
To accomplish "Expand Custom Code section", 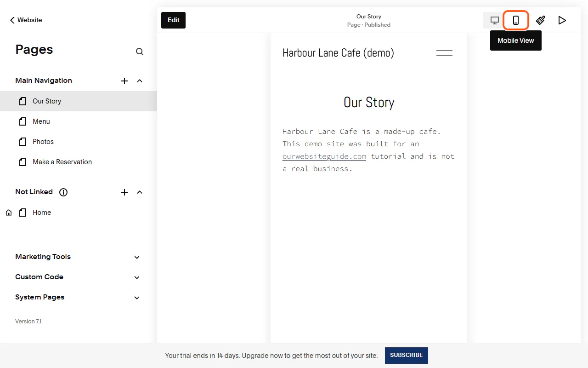I will pyautogui.click(x=137, y=277).
